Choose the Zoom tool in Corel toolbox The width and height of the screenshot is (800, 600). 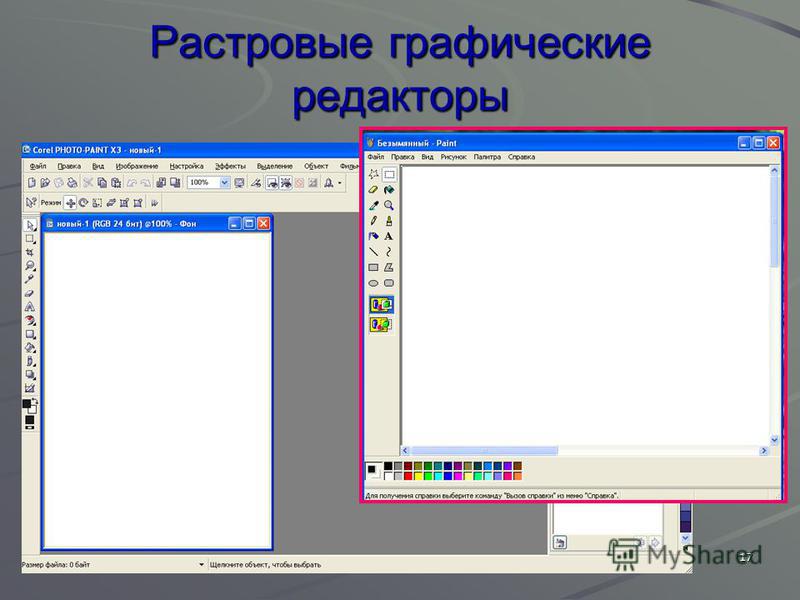click(30, 266)
